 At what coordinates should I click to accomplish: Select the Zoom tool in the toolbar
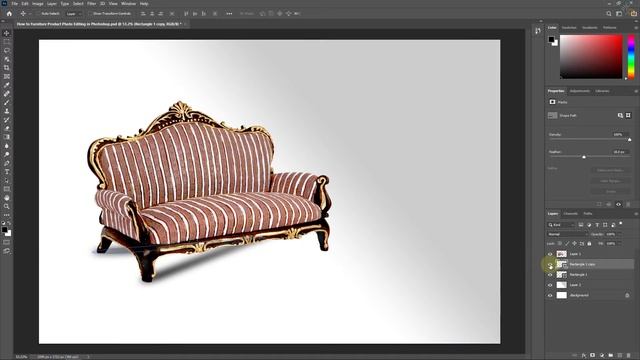point(7,207)
